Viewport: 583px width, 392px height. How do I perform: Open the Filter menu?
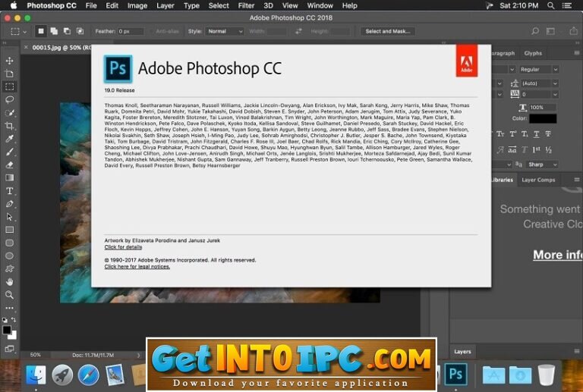[x=246, y=5]
